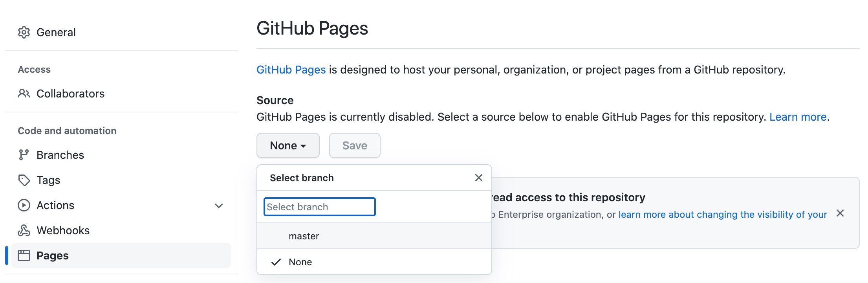Click the Tags label icon
This screenshot has height=283, width=868.
tap(24, 180)
